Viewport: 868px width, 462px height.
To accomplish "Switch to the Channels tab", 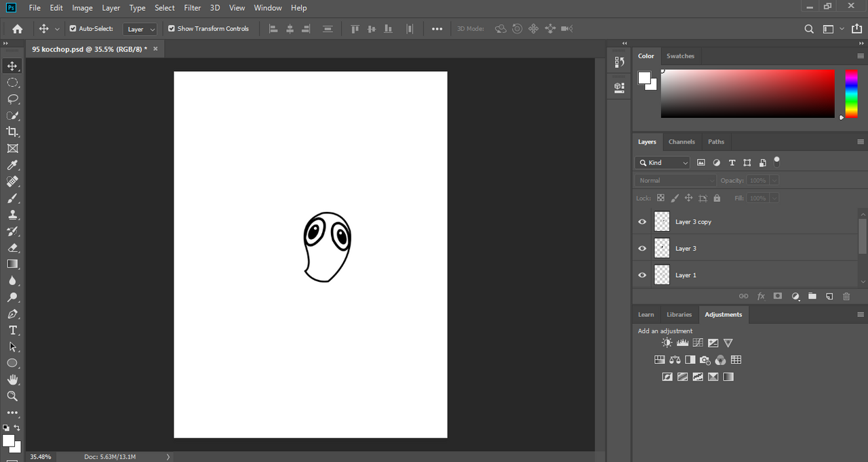I will pyautogui.click(x=681, y=142).
